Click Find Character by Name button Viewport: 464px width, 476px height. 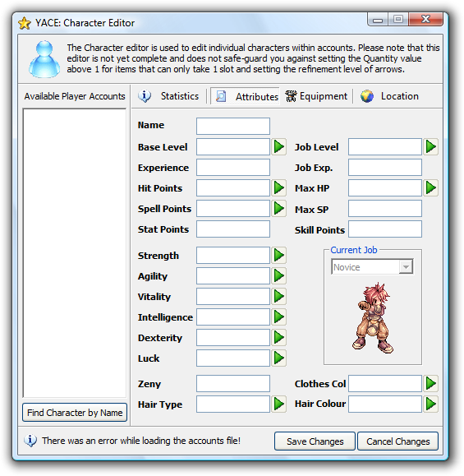(x=75, y=413)
